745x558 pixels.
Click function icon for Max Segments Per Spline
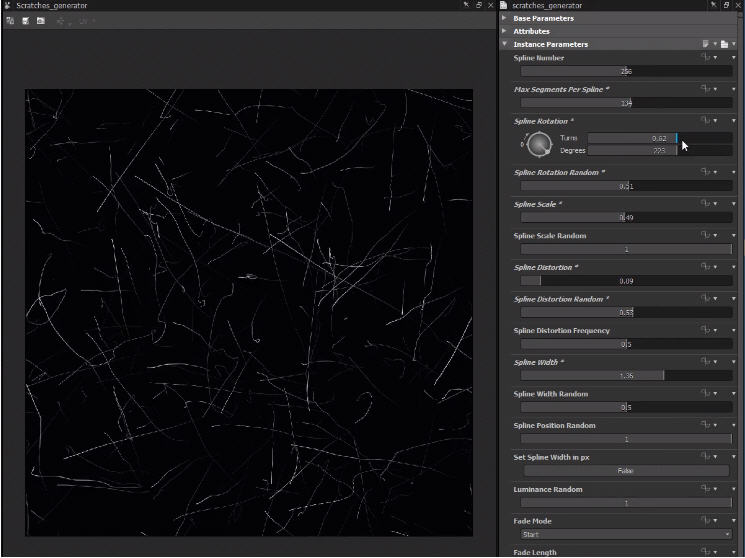point(705,88)
